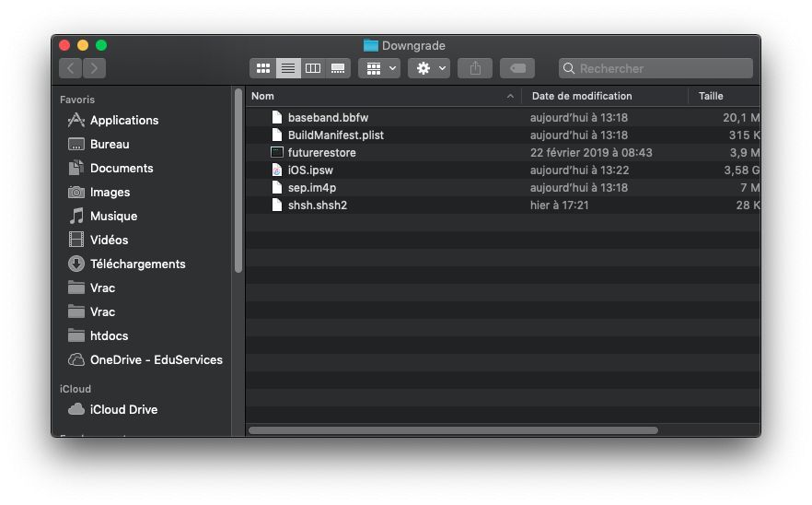This screenshot has width=812, height=505.
Task: Open Images in the sidebar
Action: pyautogui.click(x=110, y=192)
